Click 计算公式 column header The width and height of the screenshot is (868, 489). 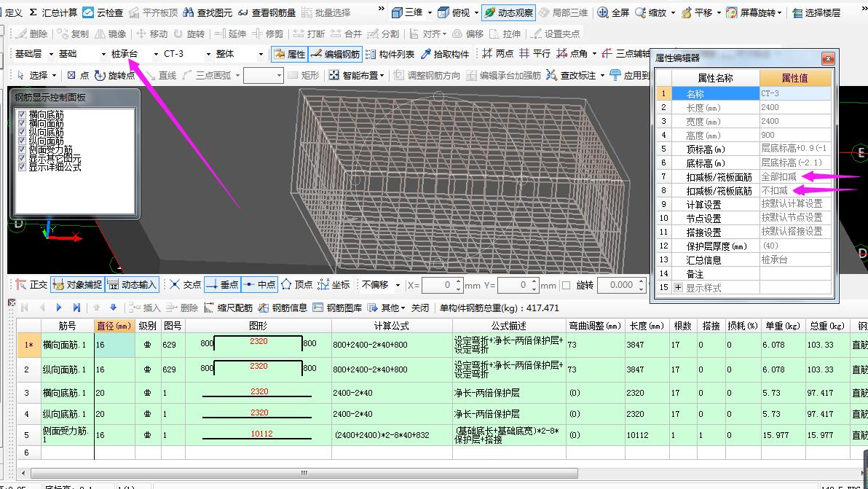391,326
